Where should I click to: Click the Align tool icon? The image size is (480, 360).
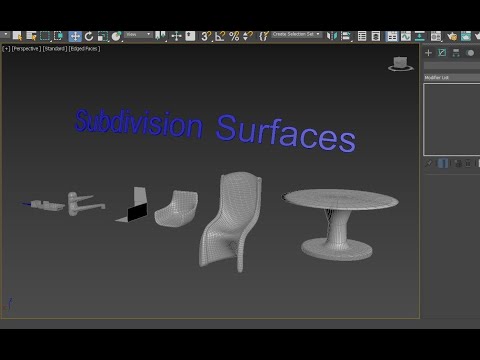[x=346, y=36]
